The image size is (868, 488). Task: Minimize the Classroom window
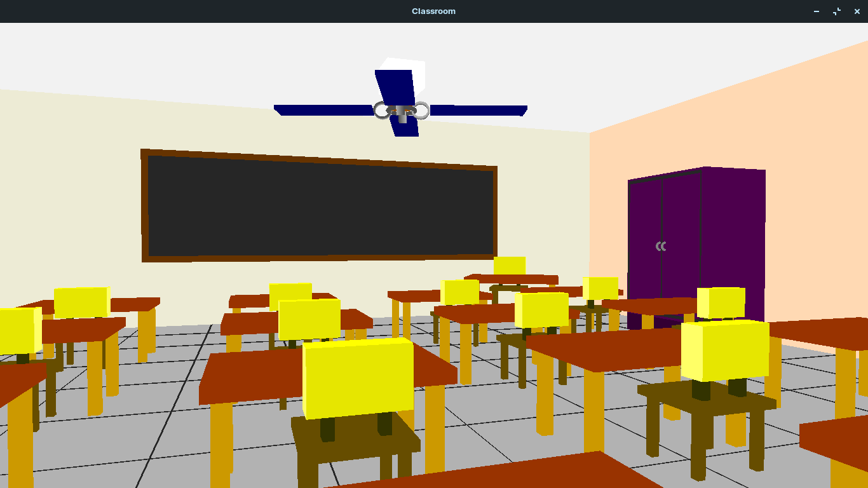pos(817,11)
